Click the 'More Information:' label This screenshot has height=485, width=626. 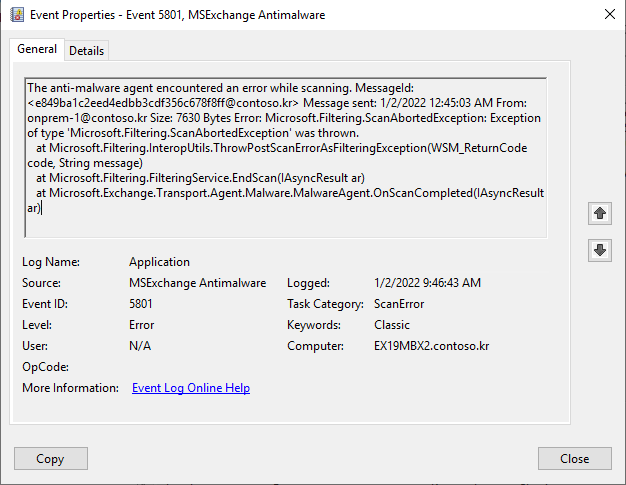click(x=70, y=388)
